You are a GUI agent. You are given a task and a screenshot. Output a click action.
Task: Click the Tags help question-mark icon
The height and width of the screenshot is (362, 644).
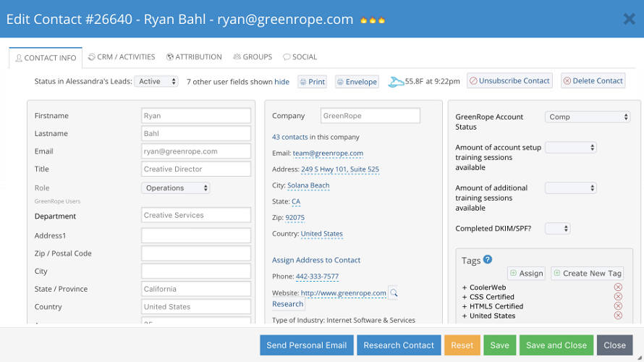(x=488, y=260)
